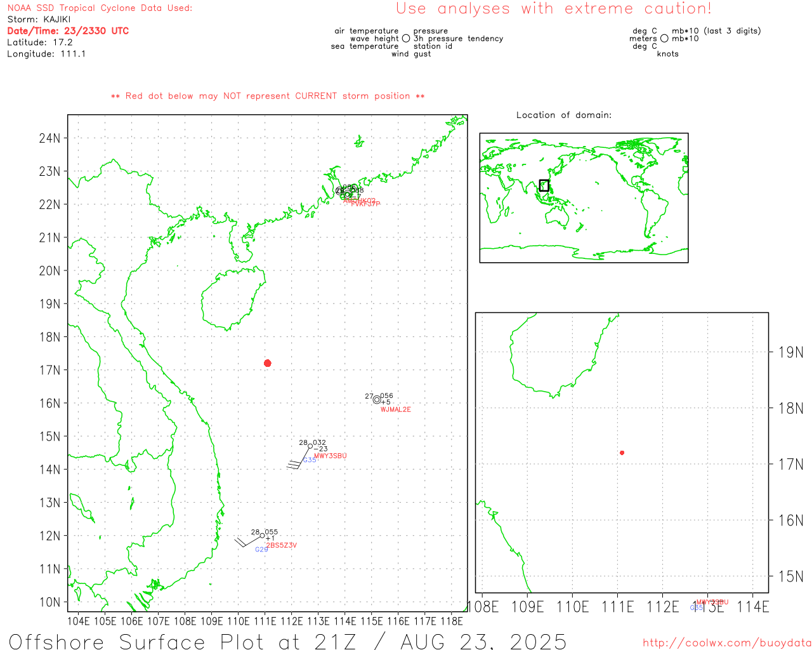This screenshot has width=812, height=650.
Task: Click the 'Latitude: 17.2' text
Action: coord(40,43)
